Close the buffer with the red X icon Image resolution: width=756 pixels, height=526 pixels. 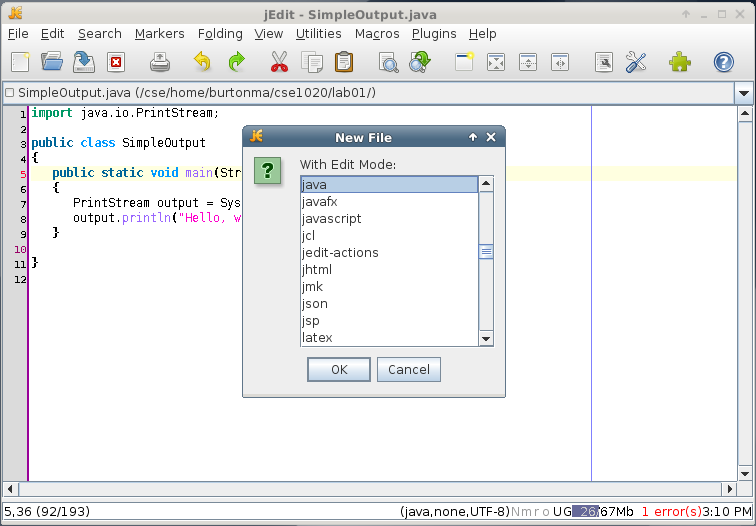[x=116, y=62]
